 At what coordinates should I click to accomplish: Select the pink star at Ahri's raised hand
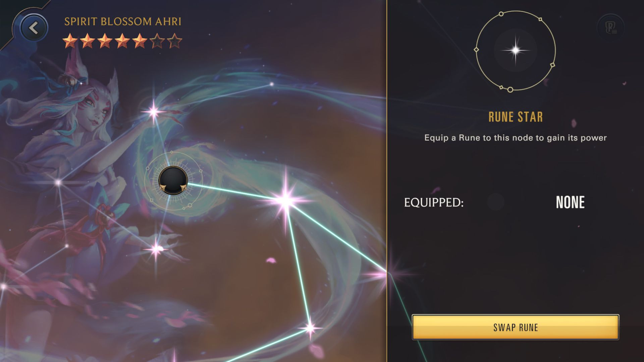(154, 112)
